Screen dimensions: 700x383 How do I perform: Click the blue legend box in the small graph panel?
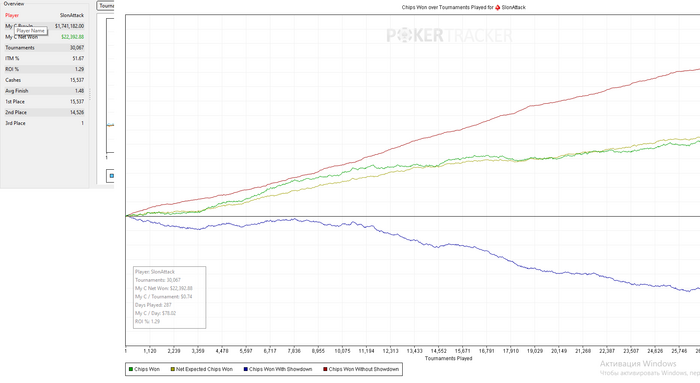pyautogui.click(x=112, y=176)
